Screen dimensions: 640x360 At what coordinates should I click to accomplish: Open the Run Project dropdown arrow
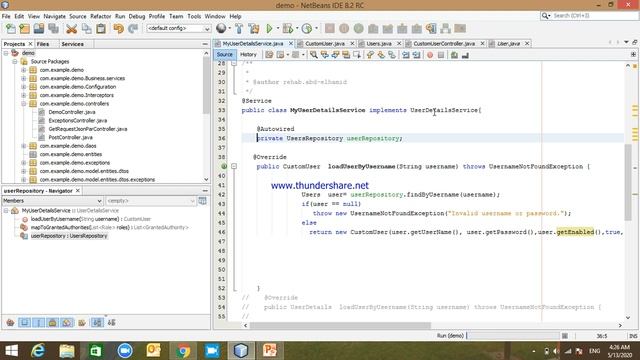278,28
